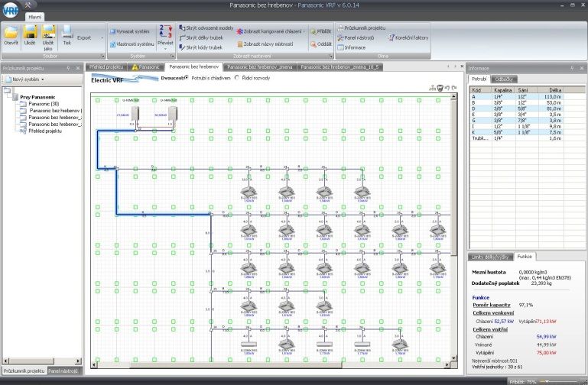Select Řídicí rozvody radio button
The image size is (588, 385).
[237, 78]
